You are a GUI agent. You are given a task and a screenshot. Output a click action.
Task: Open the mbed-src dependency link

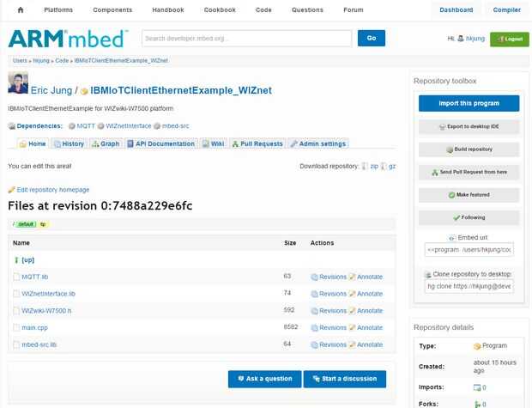[x=175, y=126]
